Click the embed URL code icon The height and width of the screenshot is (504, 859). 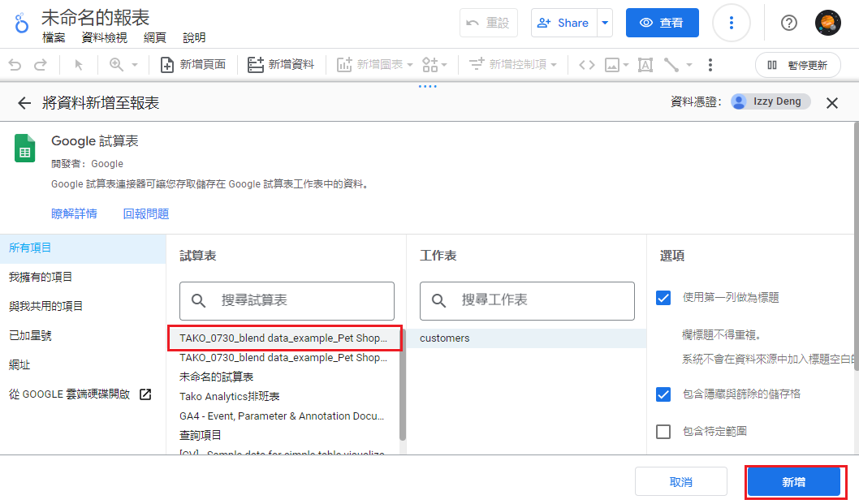coord(587,65)
